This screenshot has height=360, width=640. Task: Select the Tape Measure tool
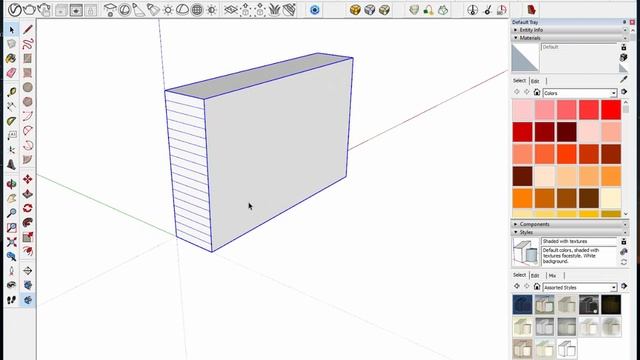click(11, 92)
